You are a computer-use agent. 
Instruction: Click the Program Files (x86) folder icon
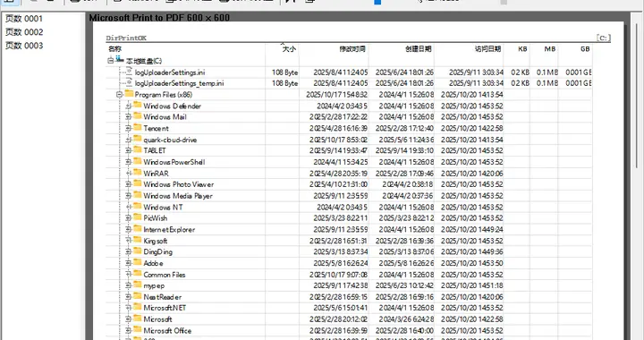click(129, 94)
